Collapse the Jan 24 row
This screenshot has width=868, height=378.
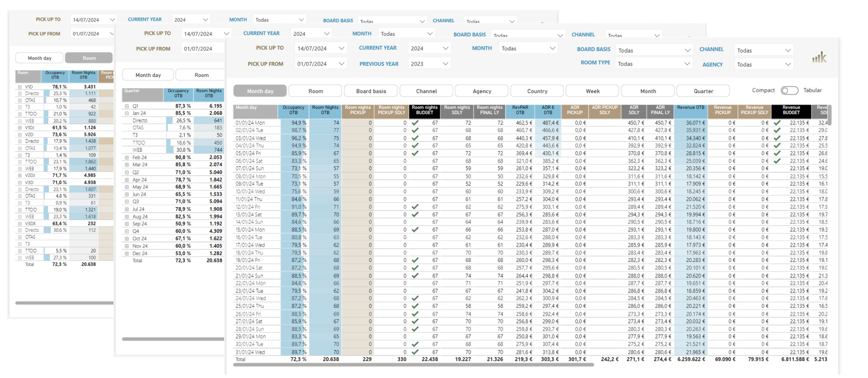click(127, 114)
